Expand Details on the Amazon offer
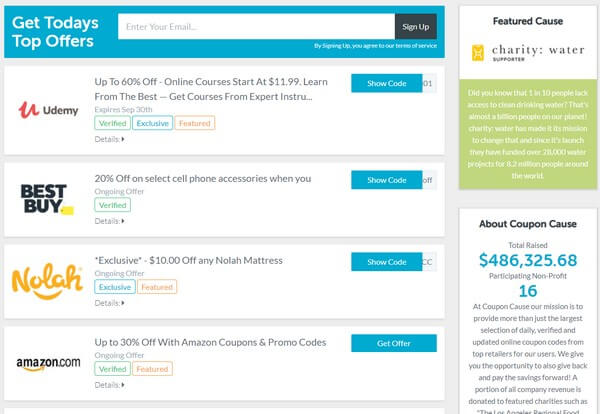 point(109,385)
